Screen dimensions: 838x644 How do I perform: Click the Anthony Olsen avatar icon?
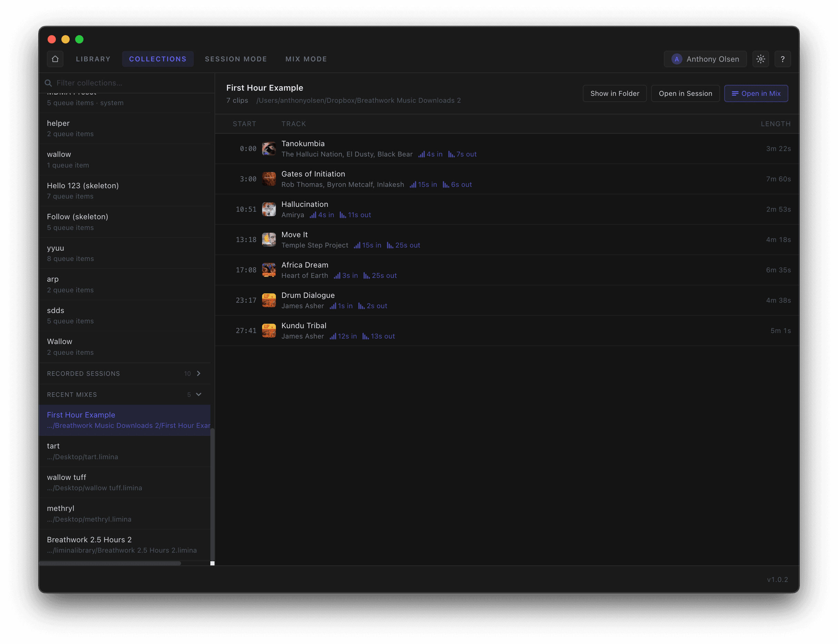click(x=677, y=59)
